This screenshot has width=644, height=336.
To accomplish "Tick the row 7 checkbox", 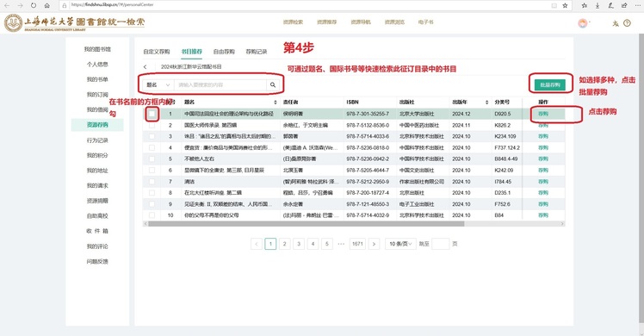I will [x=152, y=181].
